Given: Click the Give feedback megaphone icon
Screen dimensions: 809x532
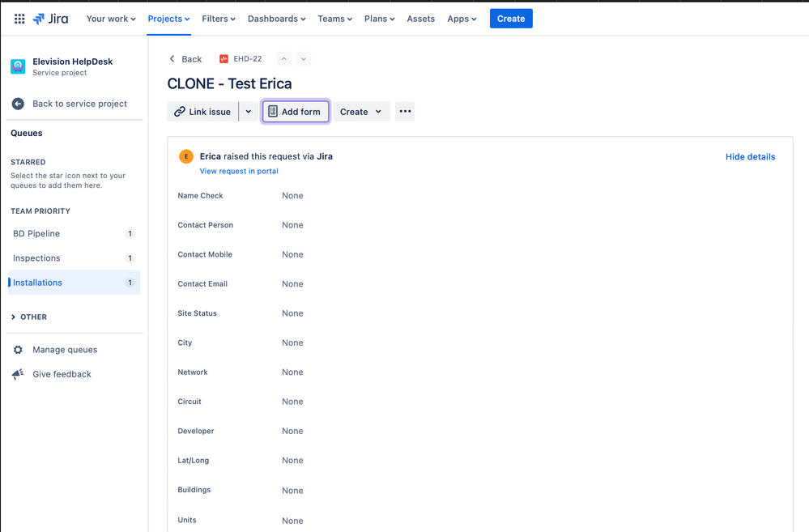Looking at the screenshot, I should [x=18, y=374].
